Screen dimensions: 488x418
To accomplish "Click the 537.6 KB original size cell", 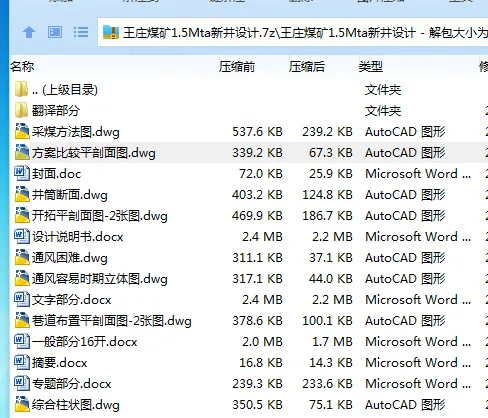I will (257, 132).
